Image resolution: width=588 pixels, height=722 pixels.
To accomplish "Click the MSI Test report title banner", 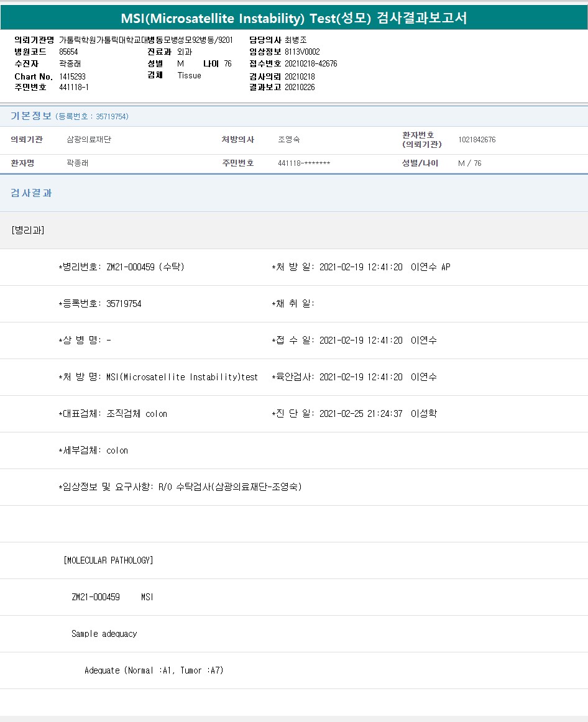I will pyautogui.click(x=294, y=18).
